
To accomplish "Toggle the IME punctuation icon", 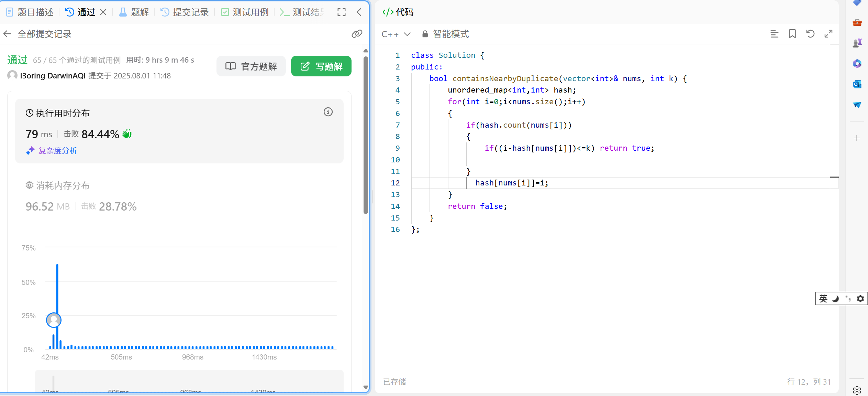I will (x=848, y=299).
